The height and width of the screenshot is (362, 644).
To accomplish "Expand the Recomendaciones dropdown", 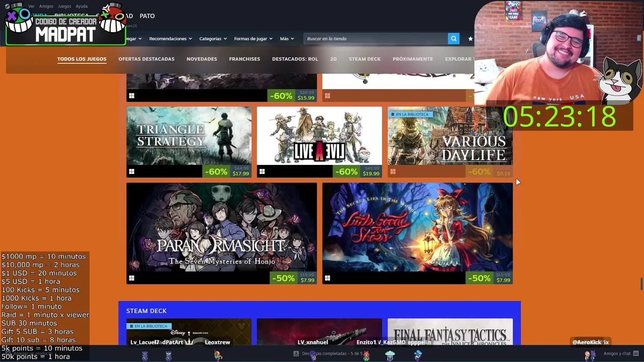I will pyautogui.click(x=171, y=39).
